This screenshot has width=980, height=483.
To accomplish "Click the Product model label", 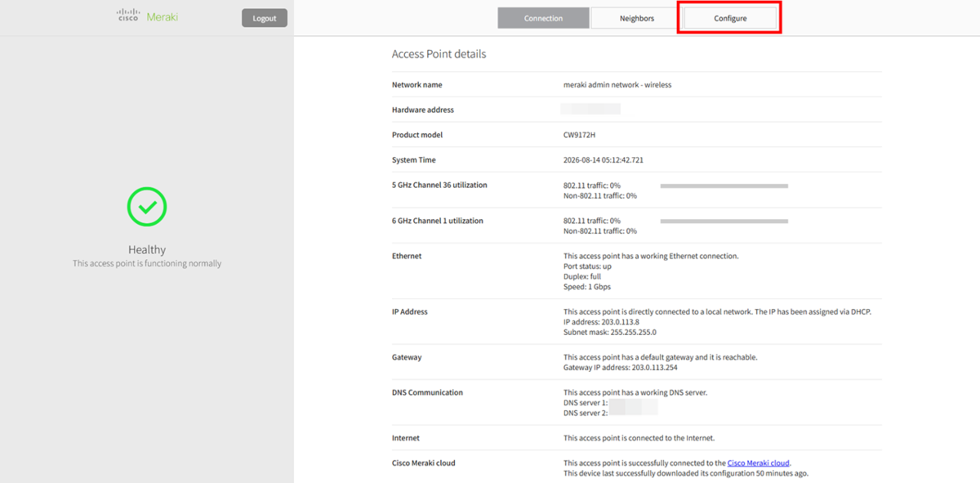I will point(417,135).
